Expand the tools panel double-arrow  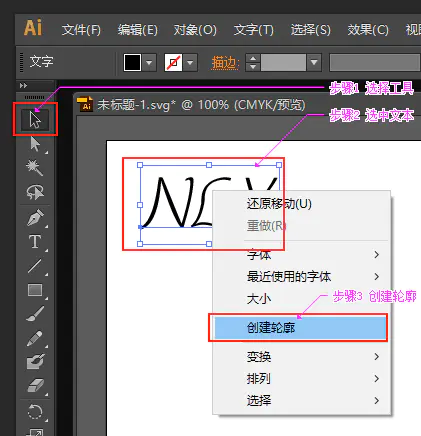[x=23, y=86]
